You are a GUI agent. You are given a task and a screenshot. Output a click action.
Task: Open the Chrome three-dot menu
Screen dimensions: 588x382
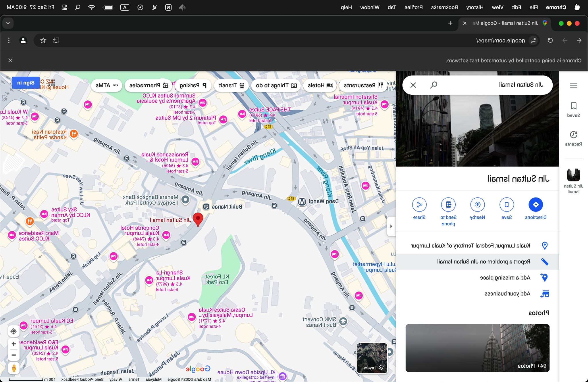point(9,40)
